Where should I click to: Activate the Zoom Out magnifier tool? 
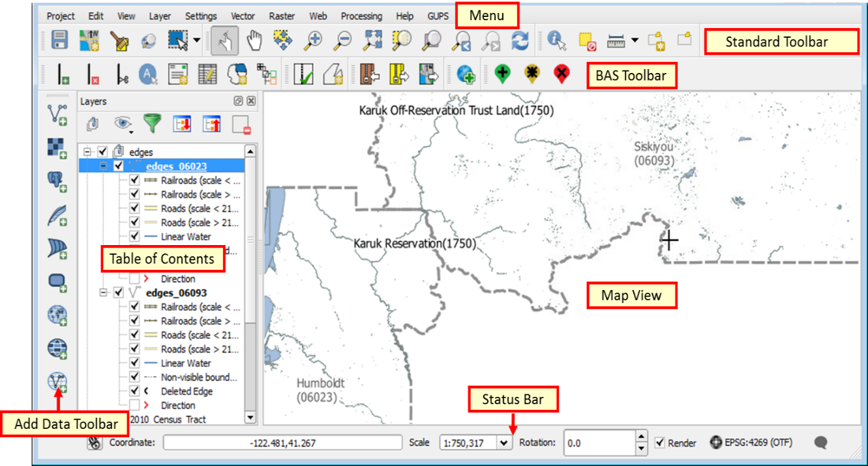pyautogui.click(x=342, y=42)
